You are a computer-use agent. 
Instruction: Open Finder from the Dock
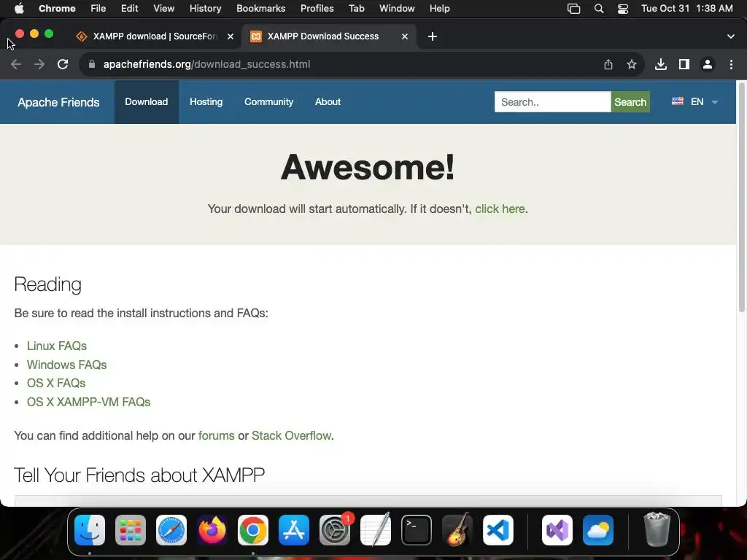point(90,530)
